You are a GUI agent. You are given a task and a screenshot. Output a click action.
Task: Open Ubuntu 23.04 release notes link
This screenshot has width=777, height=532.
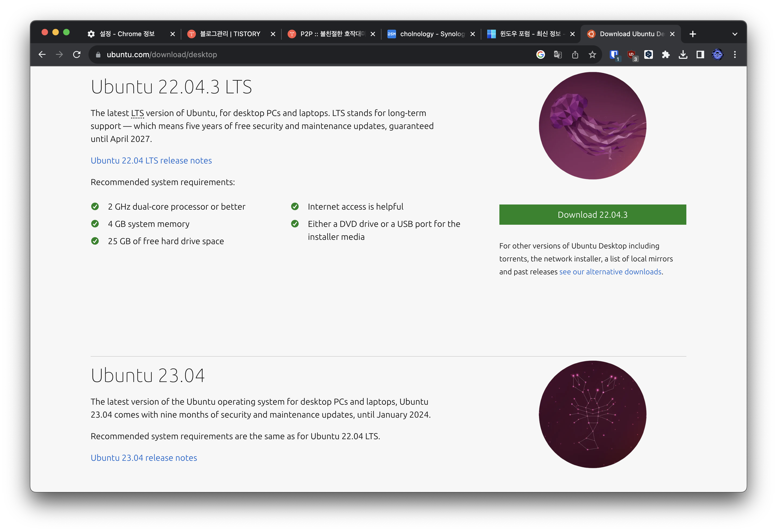pyautogui.click(x=144, y=458)
